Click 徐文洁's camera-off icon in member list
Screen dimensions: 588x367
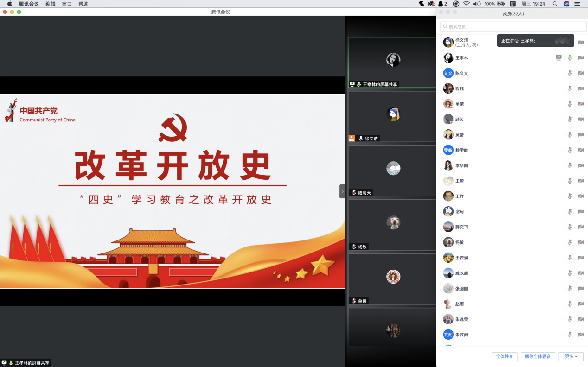[x=581, y=43]
